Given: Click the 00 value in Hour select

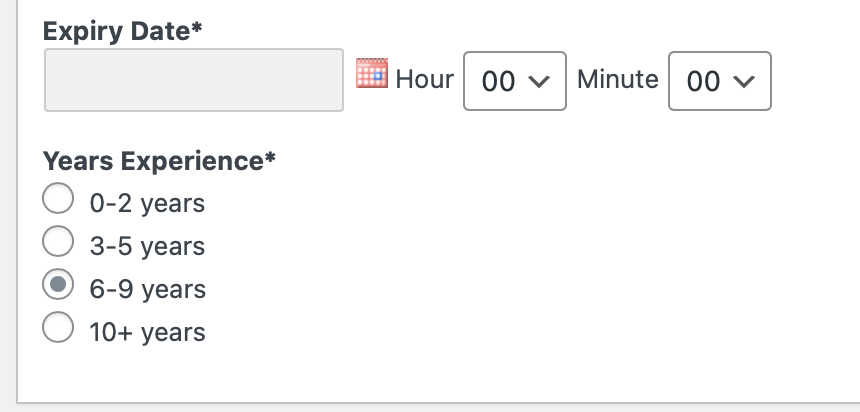Looking at the screenshot, I should pos(498,82).
